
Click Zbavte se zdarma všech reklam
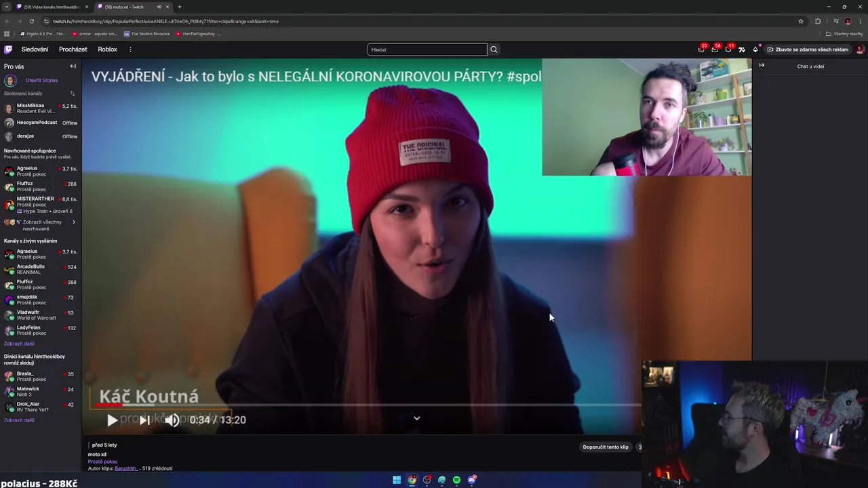[x=808, y=49]
